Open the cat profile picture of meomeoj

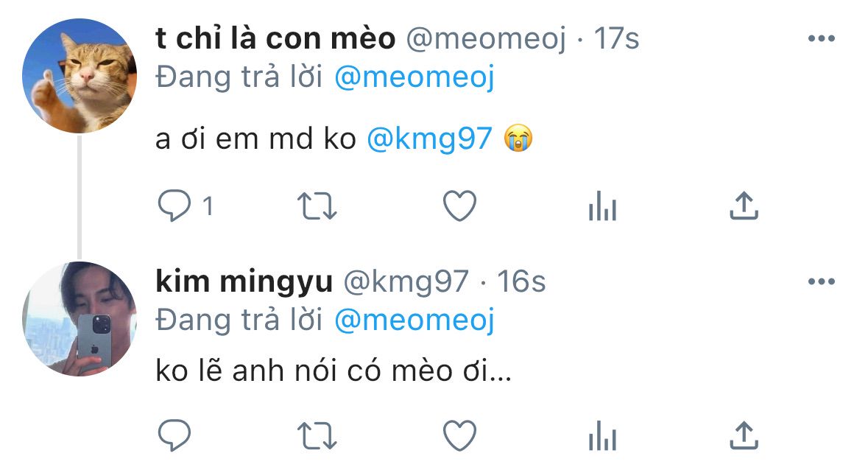[x=80, y=76]
